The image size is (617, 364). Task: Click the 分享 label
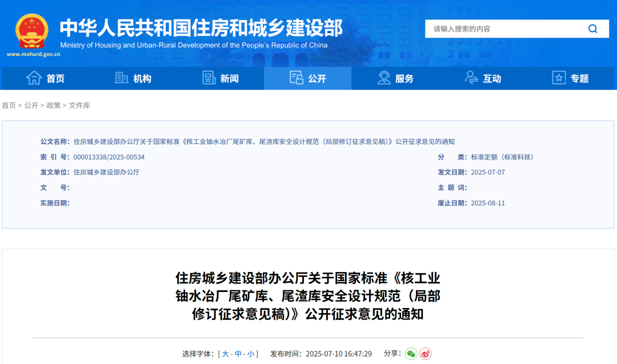click(x=392, y=353)
